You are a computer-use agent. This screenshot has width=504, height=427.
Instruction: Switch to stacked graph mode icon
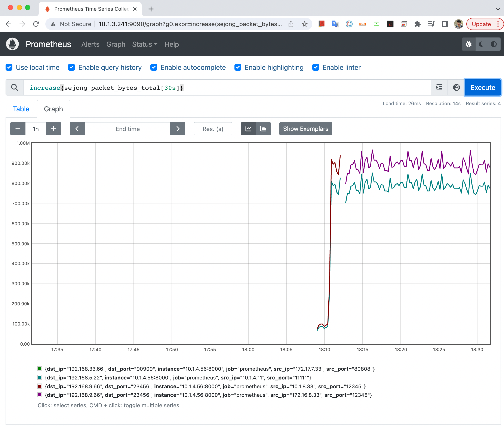263,129
